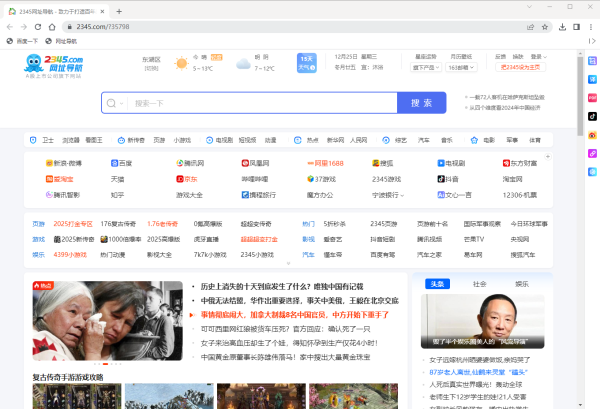Open the 页游 category label
This screenshot has width=600, height=409.
(x=39, y=224)
